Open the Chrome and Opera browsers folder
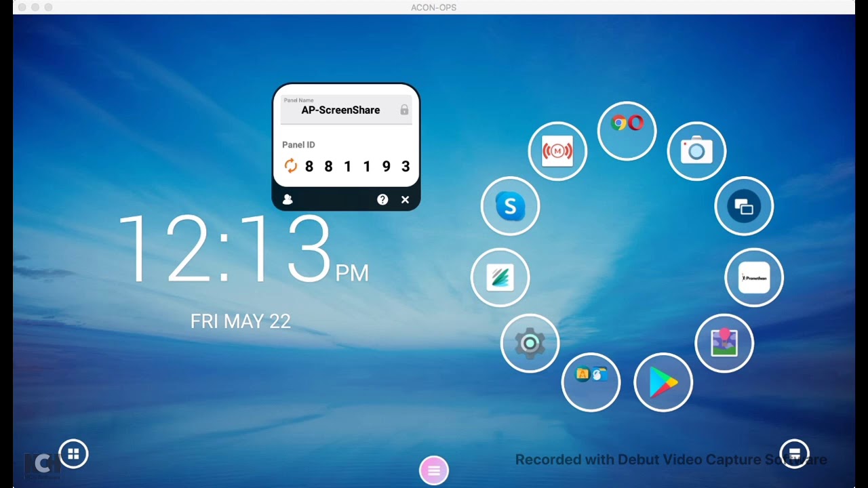The height and width of the screenshot is (488, 868). 627,131
